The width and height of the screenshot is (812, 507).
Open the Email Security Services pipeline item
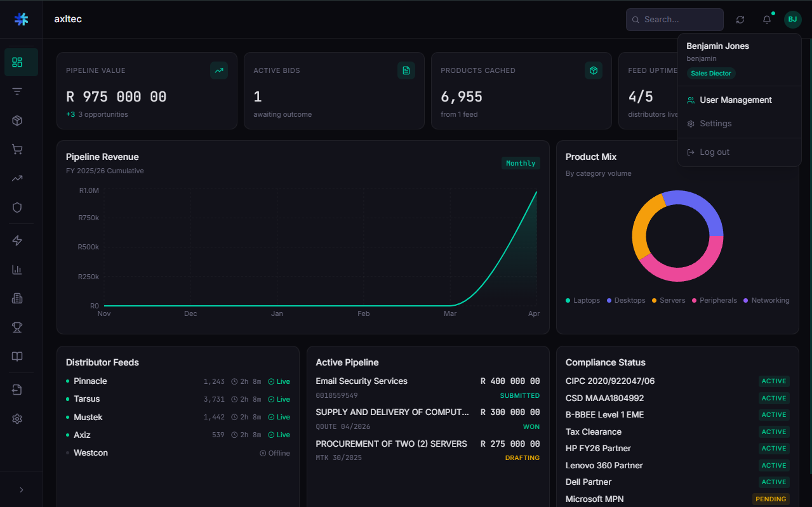[x=428, y=388]
